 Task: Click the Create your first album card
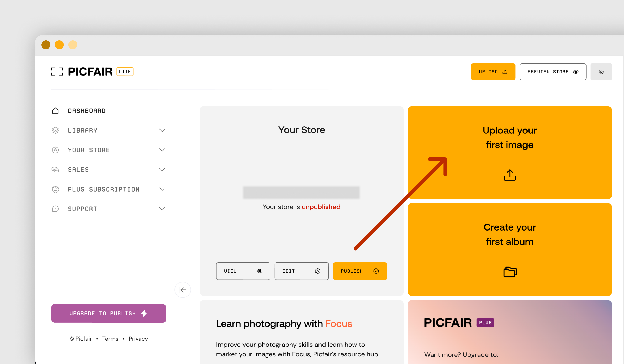click(x=510, y=249)
